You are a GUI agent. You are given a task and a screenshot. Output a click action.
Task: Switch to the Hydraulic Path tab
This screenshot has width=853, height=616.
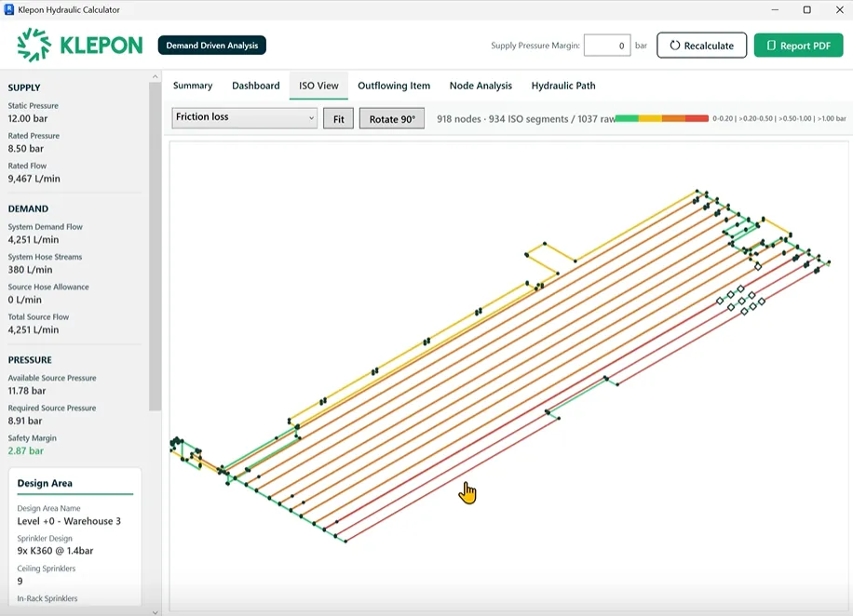point(563,86)
